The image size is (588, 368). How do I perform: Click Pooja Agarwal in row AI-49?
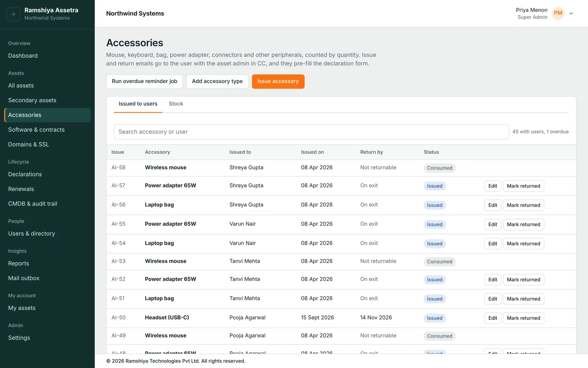247,336
